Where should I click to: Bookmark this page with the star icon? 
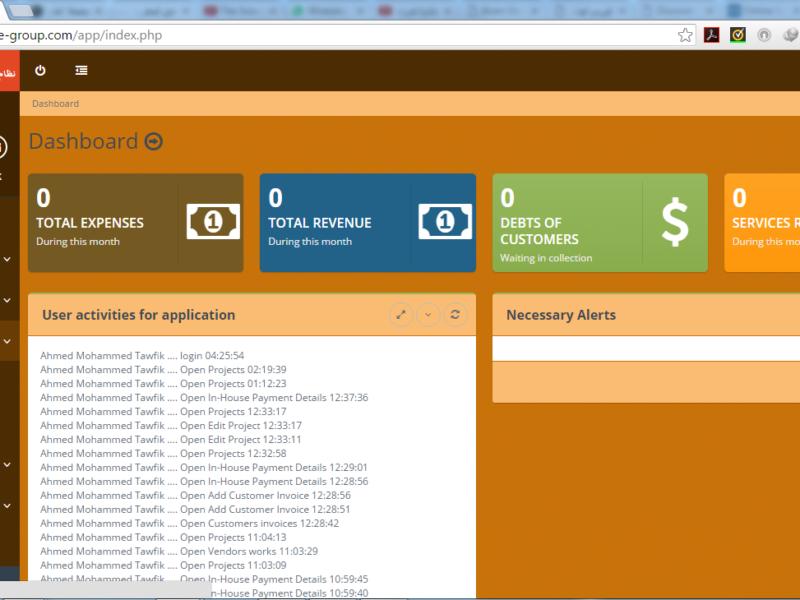[685, 35]
